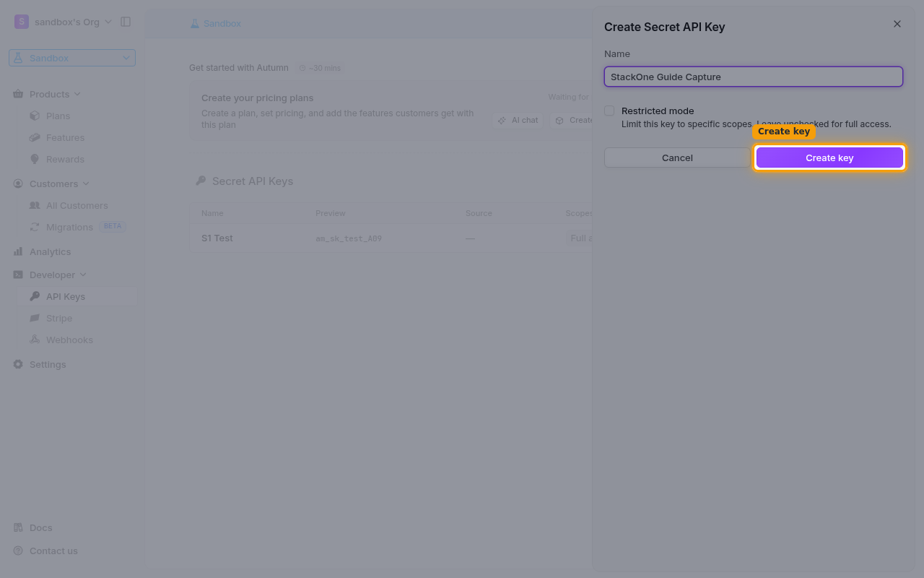Toggle the sidebar collapse icon

click(126, 22)
